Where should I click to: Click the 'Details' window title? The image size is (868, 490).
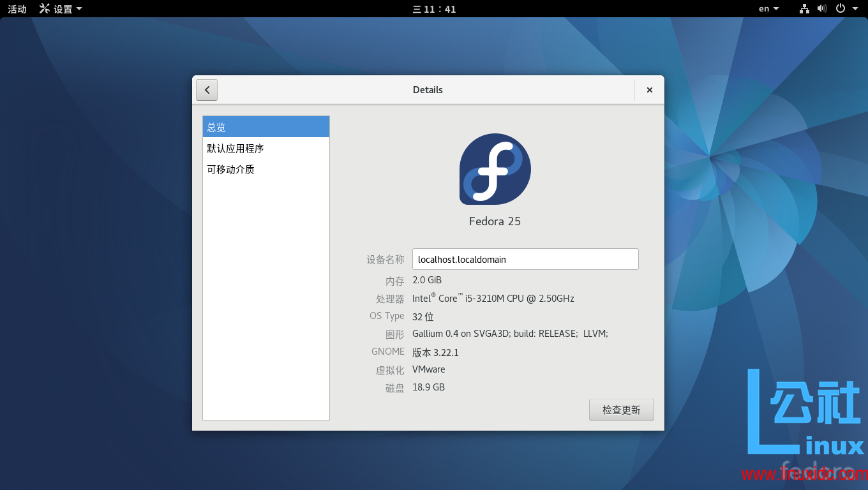[428, 90]
